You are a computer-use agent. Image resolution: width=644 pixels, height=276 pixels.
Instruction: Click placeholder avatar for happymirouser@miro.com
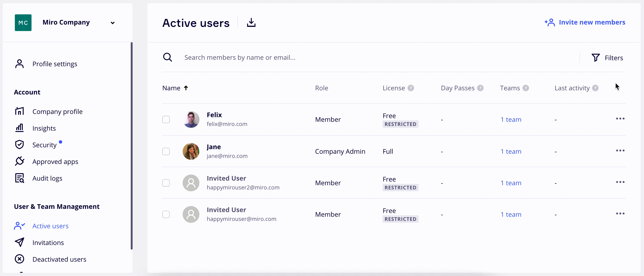click(x=191, y=214)
